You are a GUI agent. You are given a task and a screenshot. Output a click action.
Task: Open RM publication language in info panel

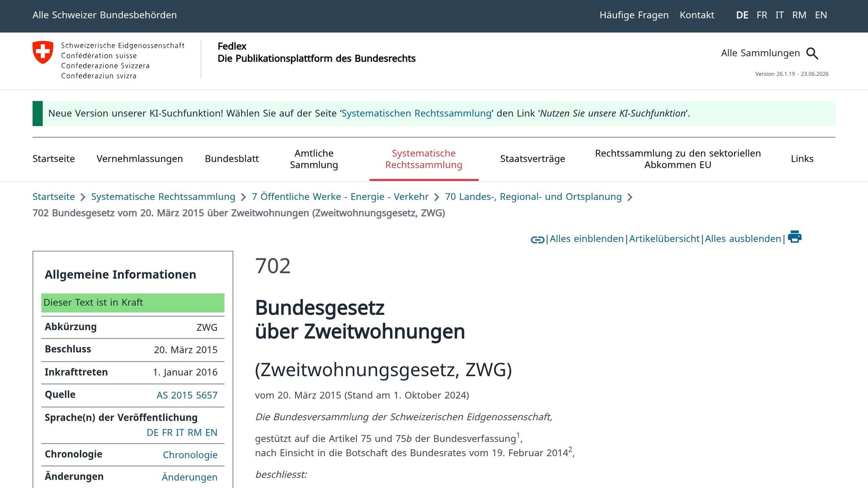tap(195, 433)
